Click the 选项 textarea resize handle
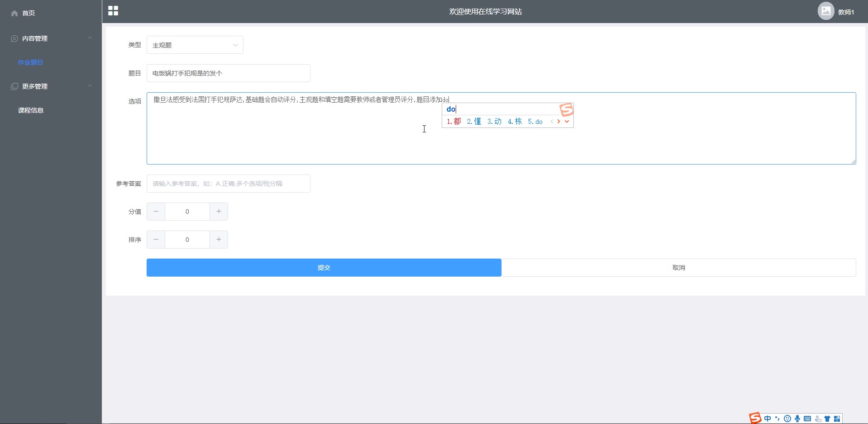Screen dimensions: 868x424 click(853, 161)
